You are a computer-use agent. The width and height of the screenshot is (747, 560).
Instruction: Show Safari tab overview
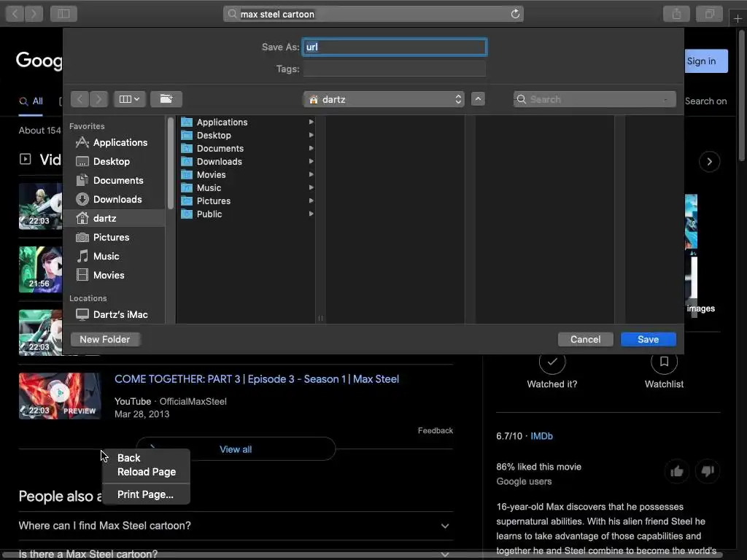click(x=709, y=14)
